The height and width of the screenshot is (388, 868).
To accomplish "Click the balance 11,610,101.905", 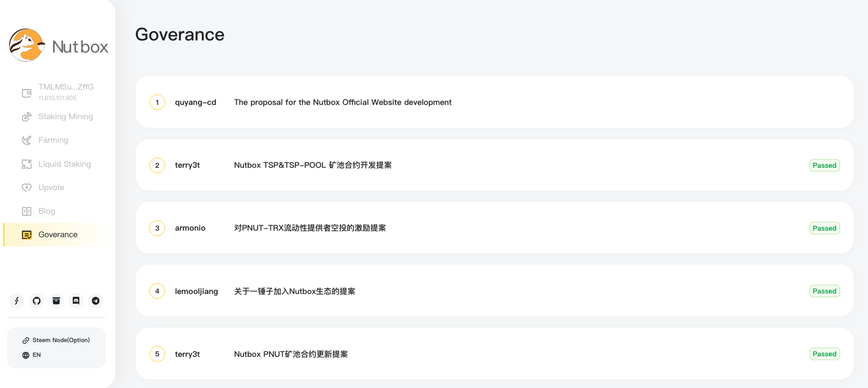I will click(57, 98).
